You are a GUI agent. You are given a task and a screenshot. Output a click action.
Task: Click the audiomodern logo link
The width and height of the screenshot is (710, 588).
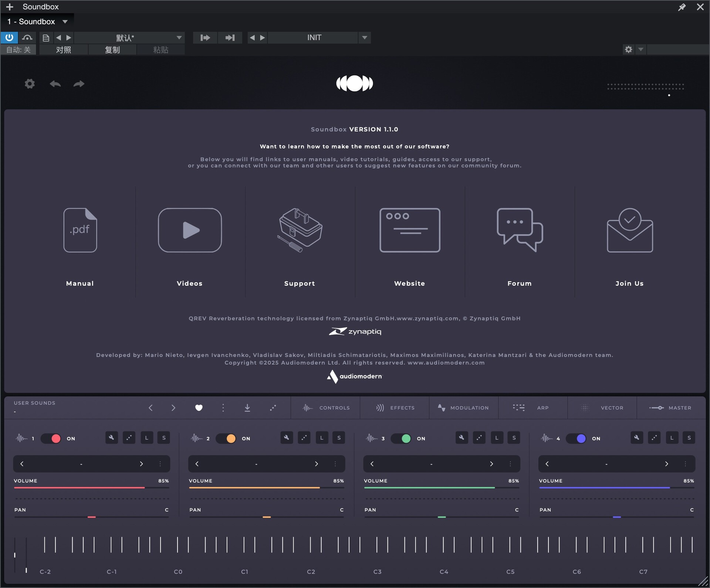click(x=355, y=376)
